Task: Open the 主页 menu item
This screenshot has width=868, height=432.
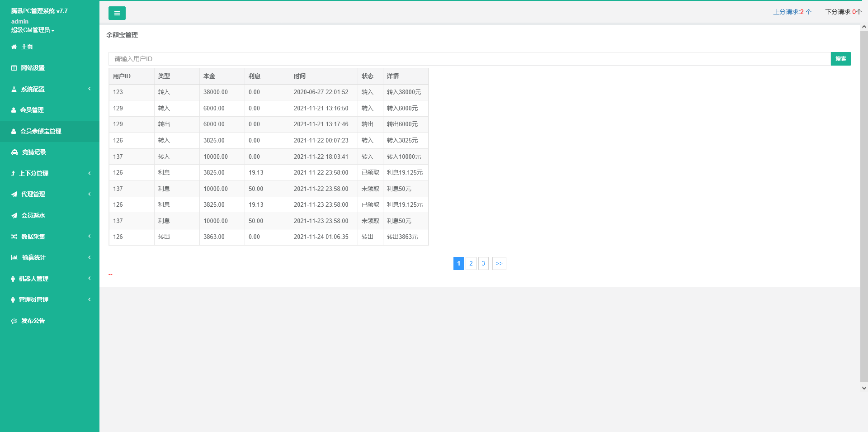Action: [x=50, y=47]
